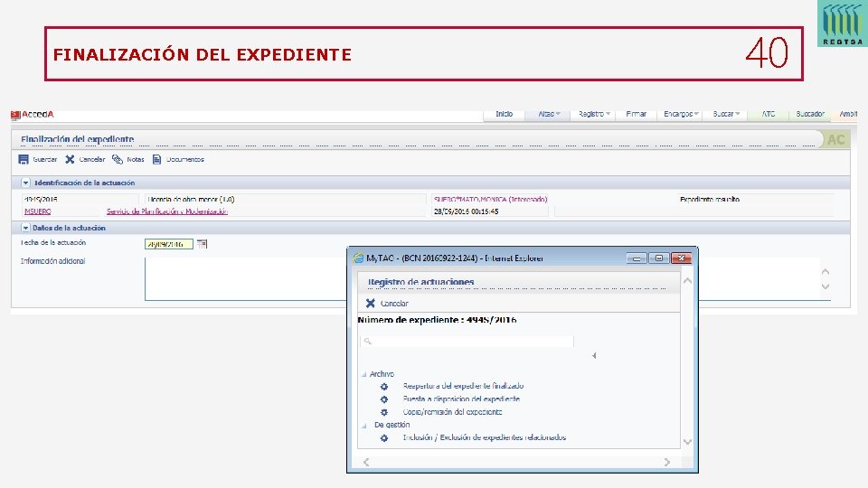
Task: Open the calendar picker next to the date
Action: tap(202, 244)
